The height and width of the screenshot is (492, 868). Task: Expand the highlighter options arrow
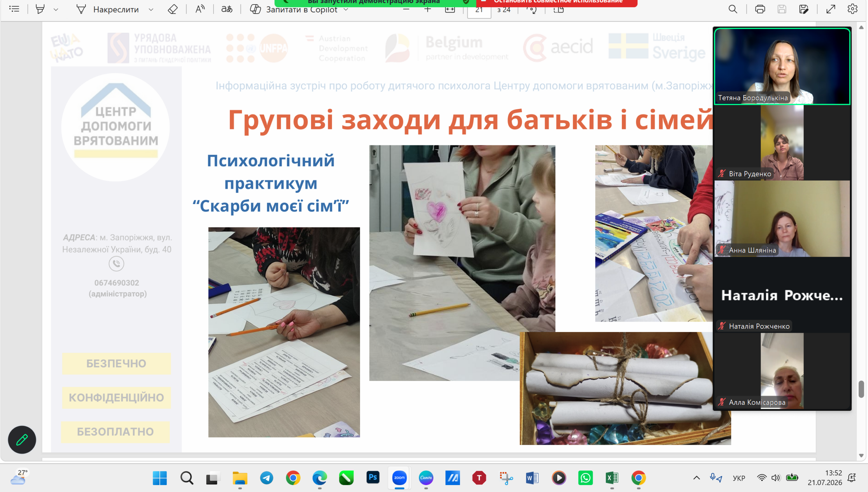[56, 9]
